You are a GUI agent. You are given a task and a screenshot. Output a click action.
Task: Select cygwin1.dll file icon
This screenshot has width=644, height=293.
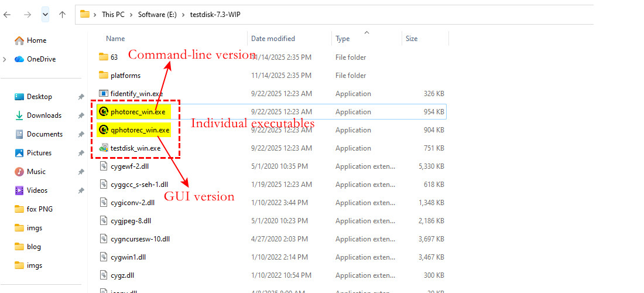point(104,257)
